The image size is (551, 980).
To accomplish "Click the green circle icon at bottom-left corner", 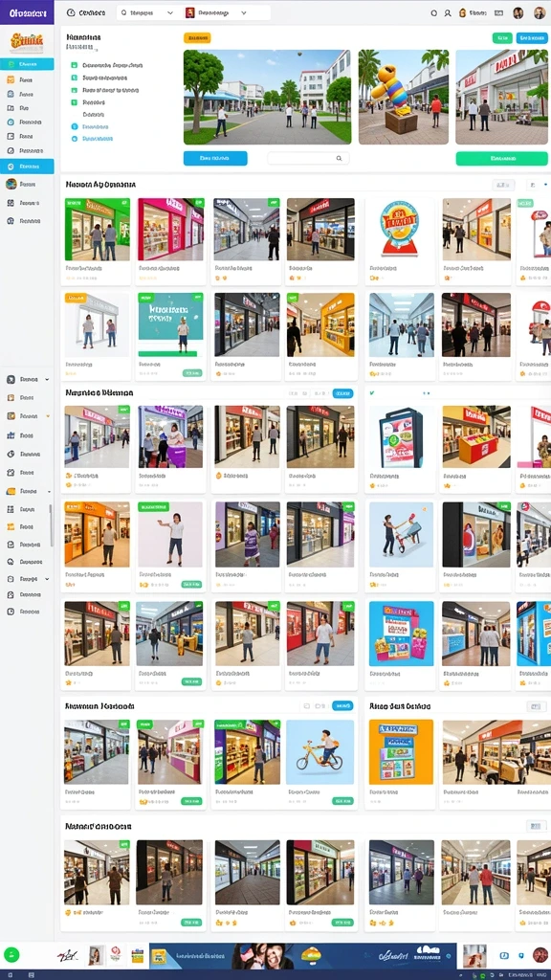I will (11, 954).
